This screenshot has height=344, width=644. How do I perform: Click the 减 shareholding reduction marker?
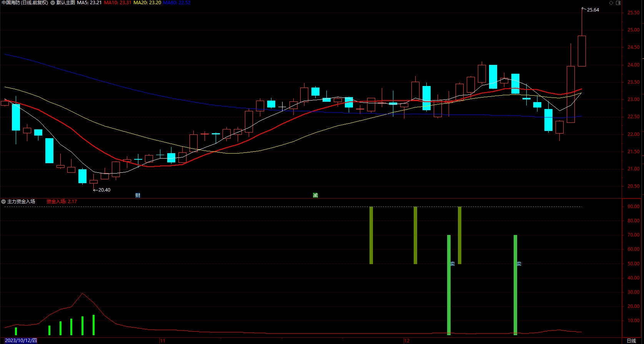pos(315,195)
